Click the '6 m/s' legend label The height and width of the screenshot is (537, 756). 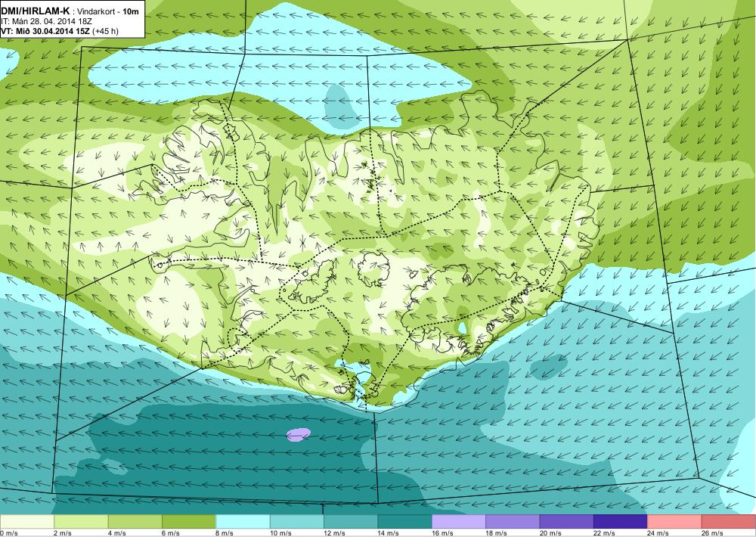(171, 532)
